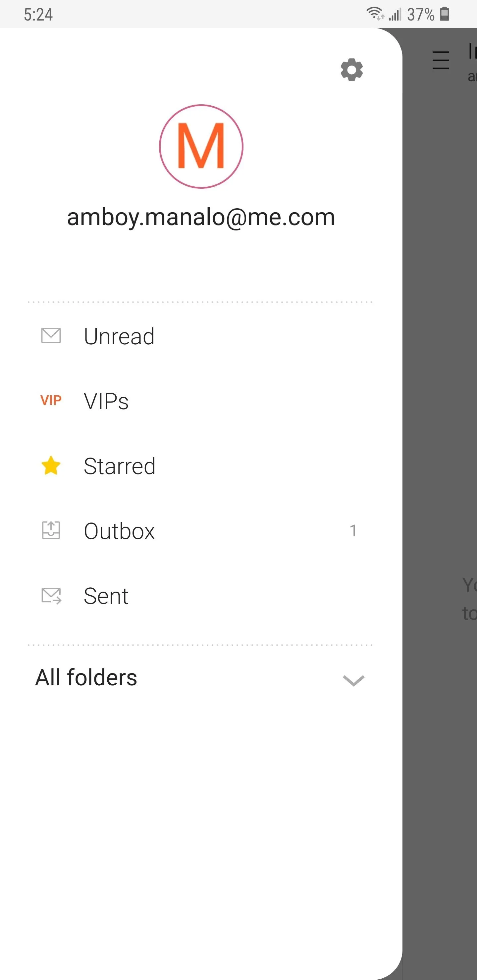Click the Outbox tray icon
Image resolution: width=477 pixels, height=980 pixels.
coord(51,530)
